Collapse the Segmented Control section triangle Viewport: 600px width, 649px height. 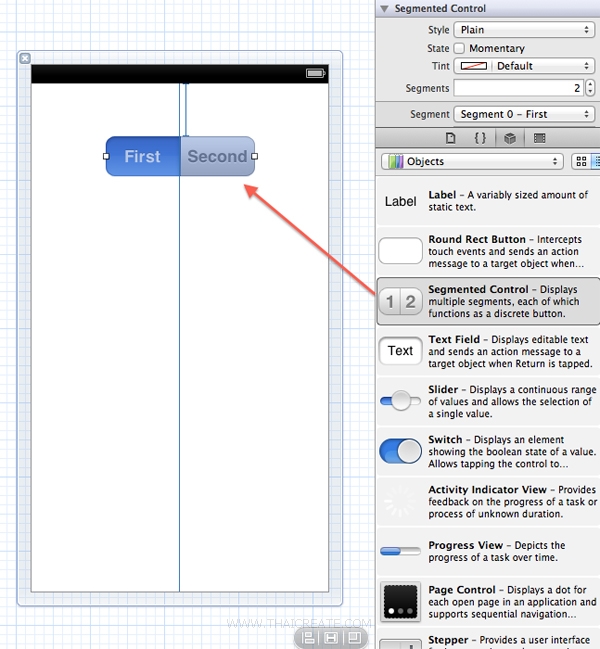pos(384,9)
